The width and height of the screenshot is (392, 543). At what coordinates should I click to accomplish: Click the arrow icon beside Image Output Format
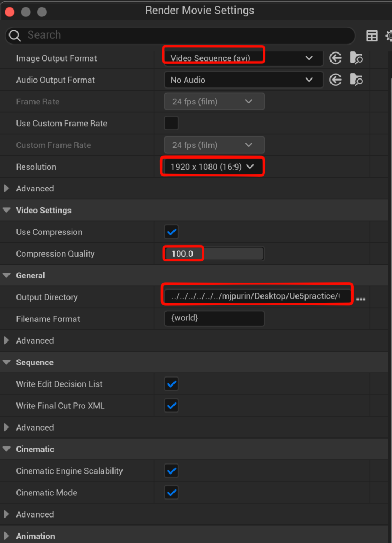tap(335, 58)
